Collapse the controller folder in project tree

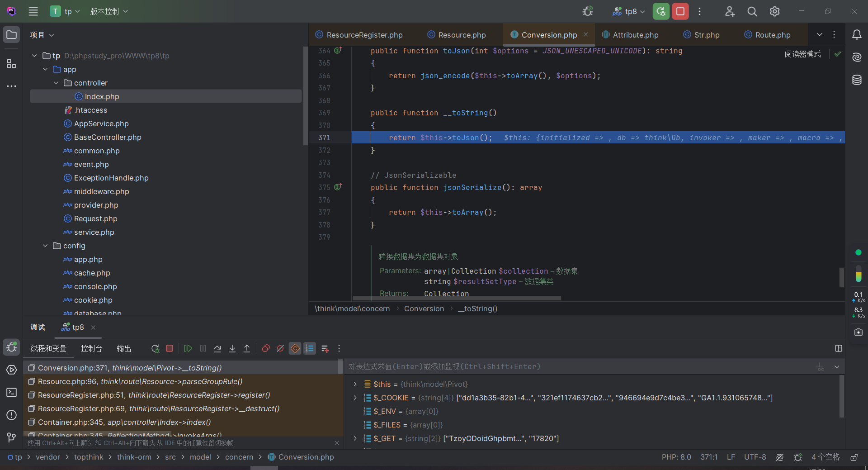(56, 83)
